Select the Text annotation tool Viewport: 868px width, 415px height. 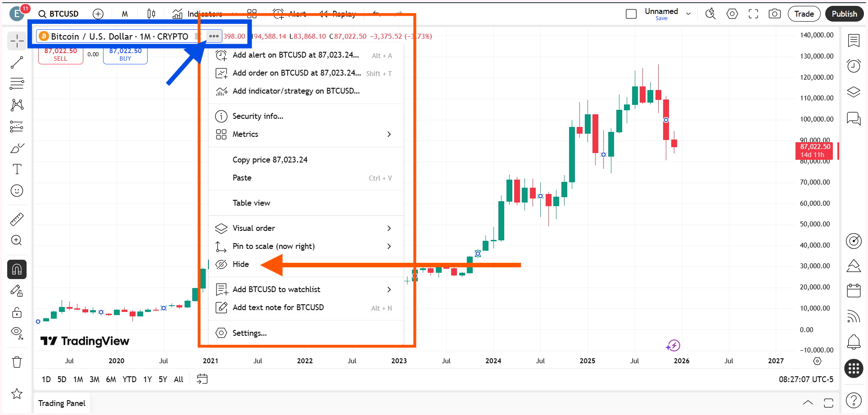[17, 169]
